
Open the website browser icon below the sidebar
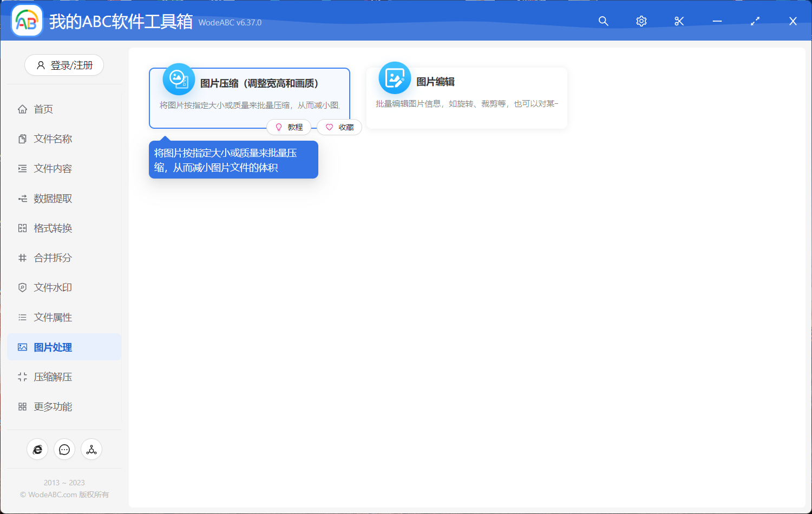[x=37, y=449]
